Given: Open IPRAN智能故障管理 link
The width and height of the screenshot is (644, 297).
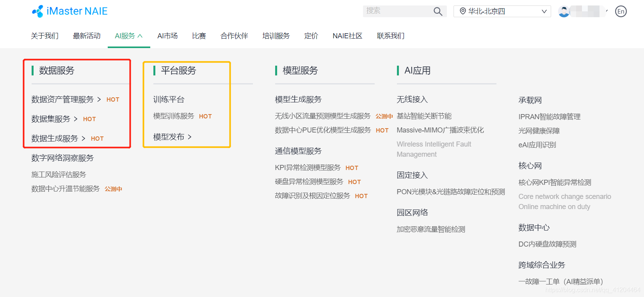Looking at the screenshot, I should coord(550,117).
